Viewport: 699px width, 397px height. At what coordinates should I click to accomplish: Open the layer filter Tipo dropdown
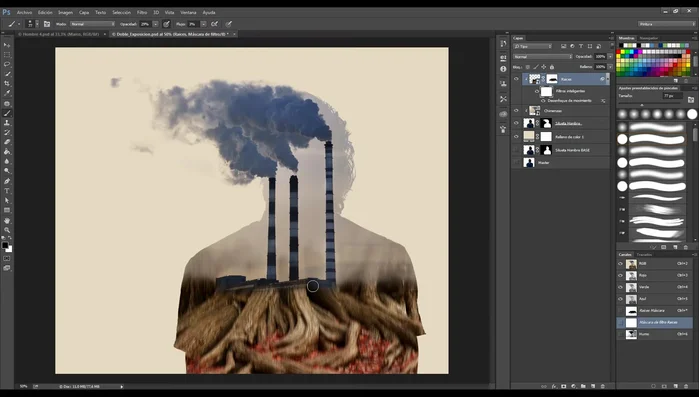pyautogui.click(x=533, y=46)
